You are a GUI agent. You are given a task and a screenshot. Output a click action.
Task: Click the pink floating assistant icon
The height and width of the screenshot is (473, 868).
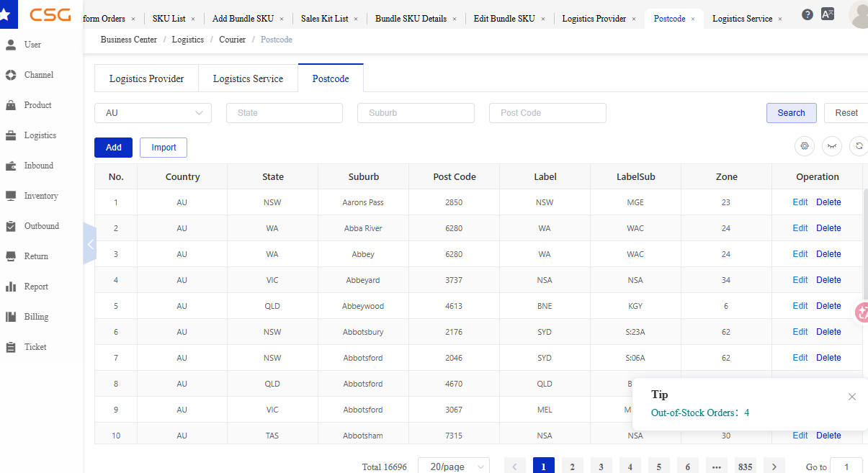point(862,312)
